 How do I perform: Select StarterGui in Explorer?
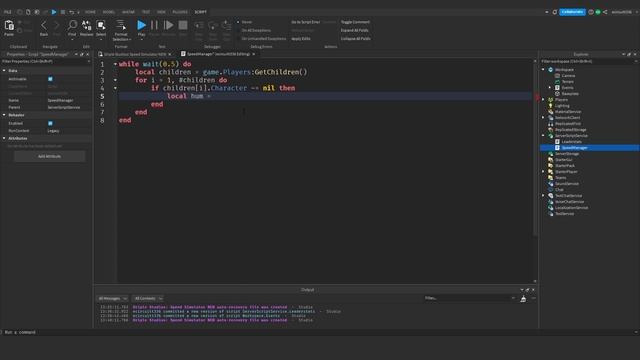(x=563, y=160)
